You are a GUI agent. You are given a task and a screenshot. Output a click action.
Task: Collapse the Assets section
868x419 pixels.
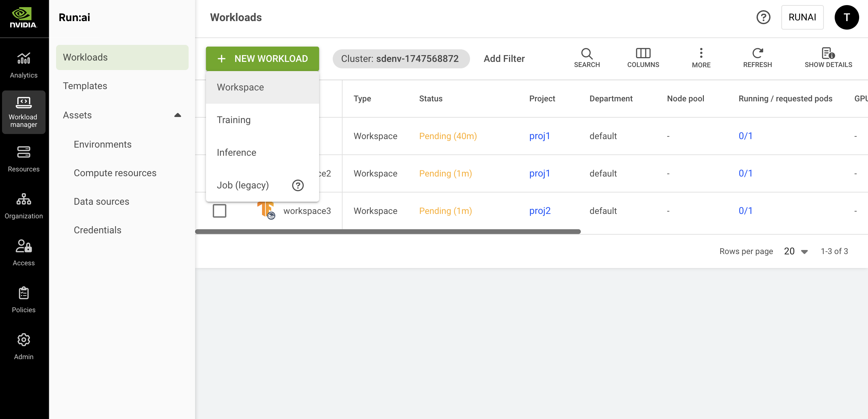177,115
